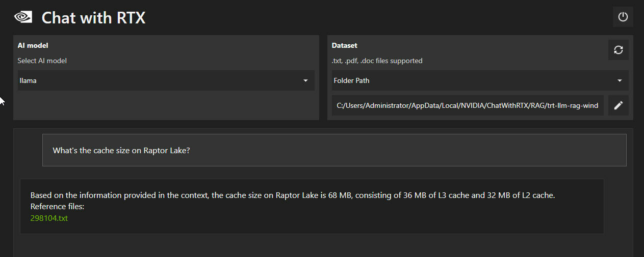
Task: Click the AI model heading
Action: [x=33, y=45]
